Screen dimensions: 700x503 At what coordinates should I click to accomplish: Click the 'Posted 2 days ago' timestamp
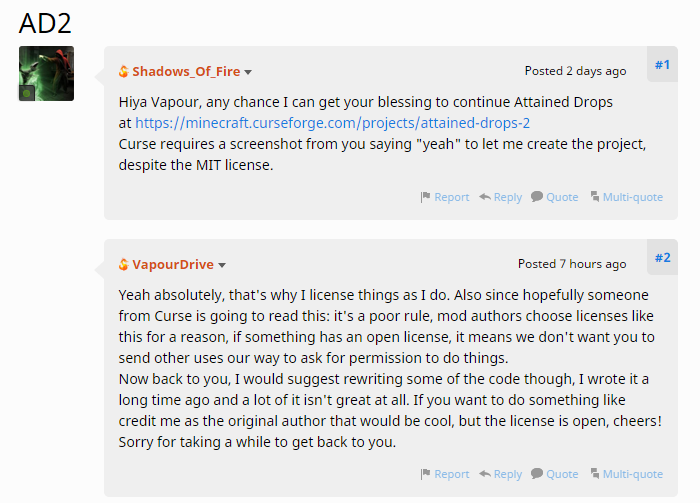coord(575,71)
